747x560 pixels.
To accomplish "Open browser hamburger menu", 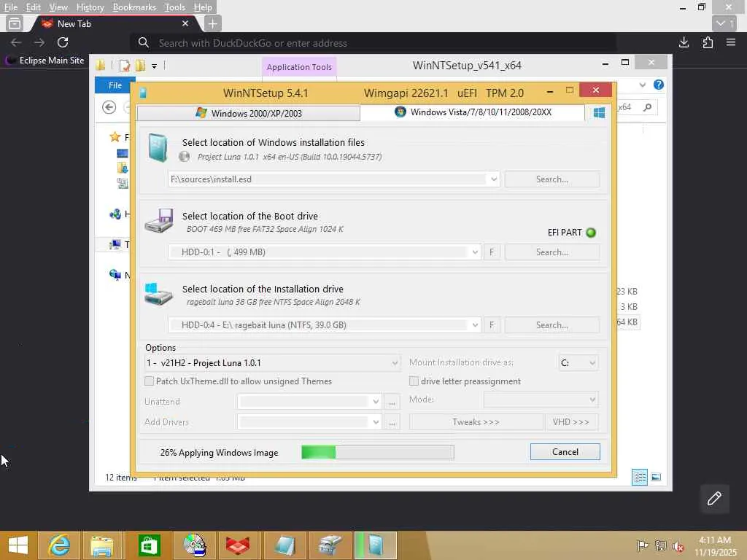I will (x=731, y=42).
